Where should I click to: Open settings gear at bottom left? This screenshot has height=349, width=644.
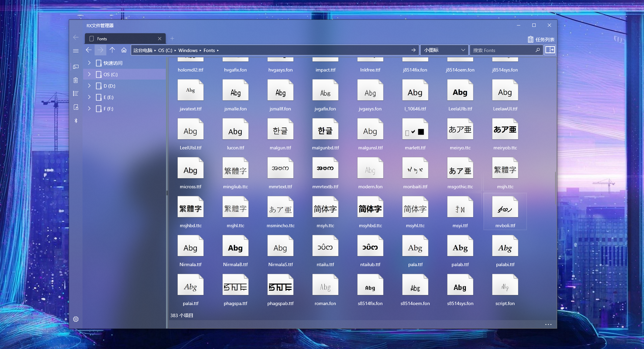tap(76, 319)
